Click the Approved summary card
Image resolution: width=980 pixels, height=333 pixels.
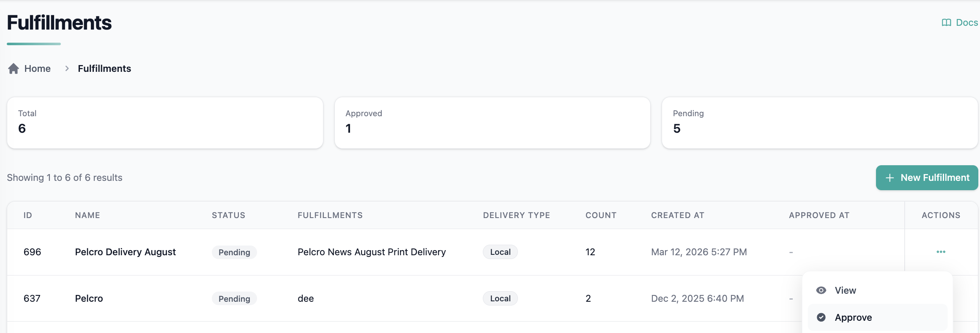(492, 123)
